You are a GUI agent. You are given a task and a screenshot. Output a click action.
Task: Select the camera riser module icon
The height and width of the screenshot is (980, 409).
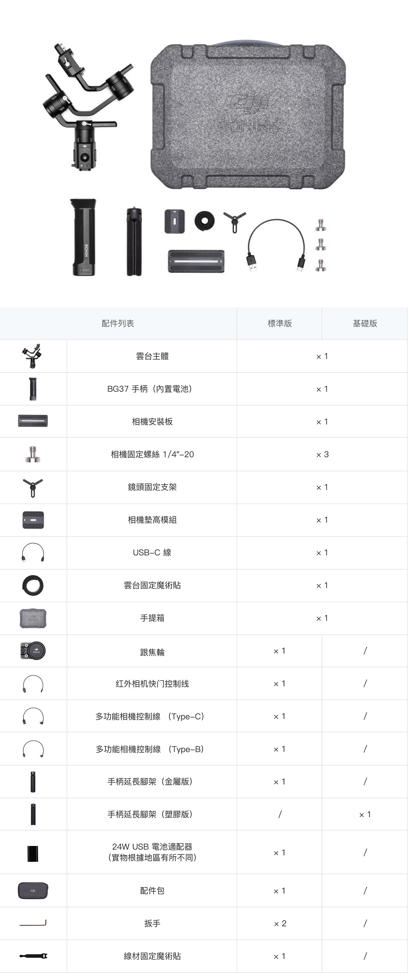pyautogui.click(x=33, y=520)
